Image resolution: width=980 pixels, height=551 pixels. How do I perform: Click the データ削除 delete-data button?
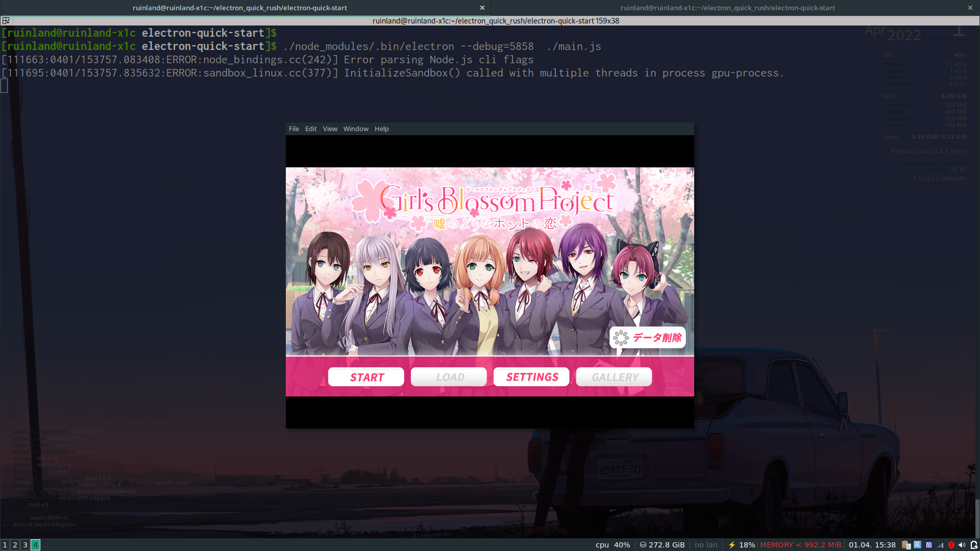coord(648,338)
